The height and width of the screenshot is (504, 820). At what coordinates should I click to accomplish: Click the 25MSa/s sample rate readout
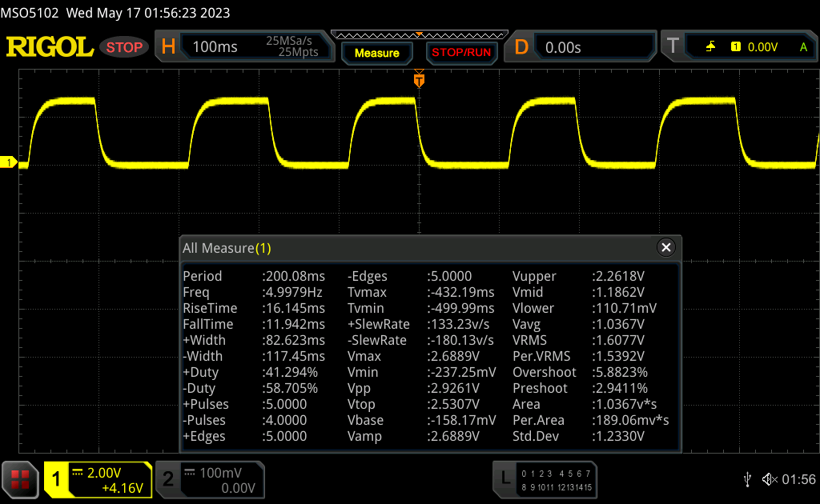coord(288,41)
